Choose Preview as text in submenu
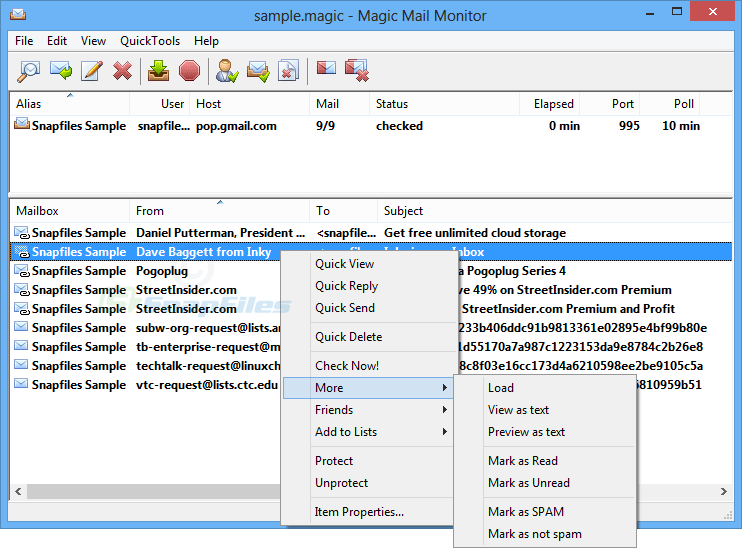 545,432
